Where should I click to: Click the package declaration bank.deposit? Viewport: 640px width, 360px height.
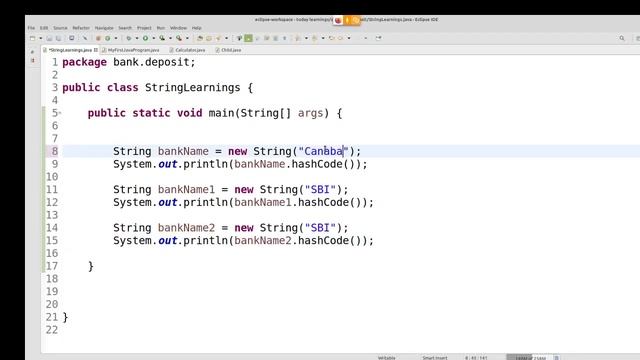click(151, 62)
